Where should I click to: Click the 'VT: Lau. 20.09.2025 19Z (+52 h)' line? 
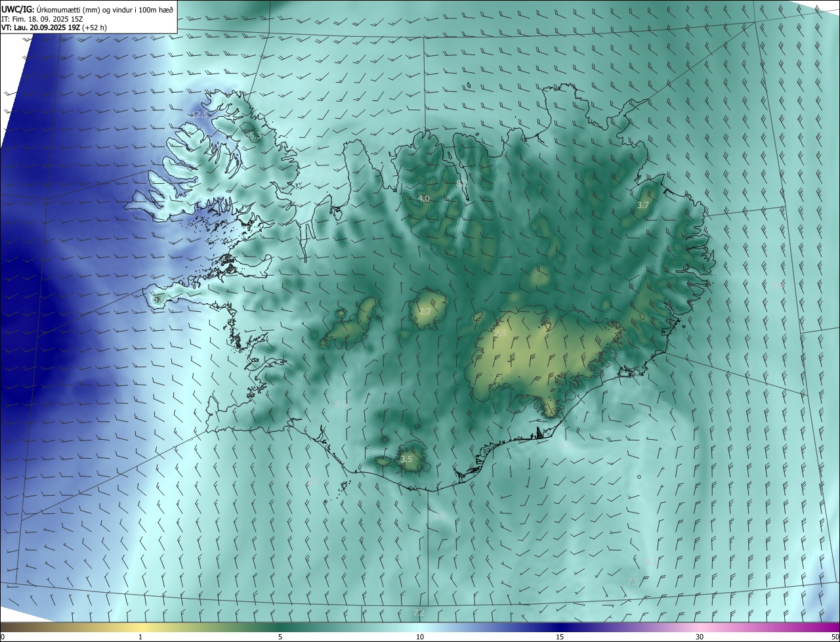pyautogui.click(x=54, y=28)
